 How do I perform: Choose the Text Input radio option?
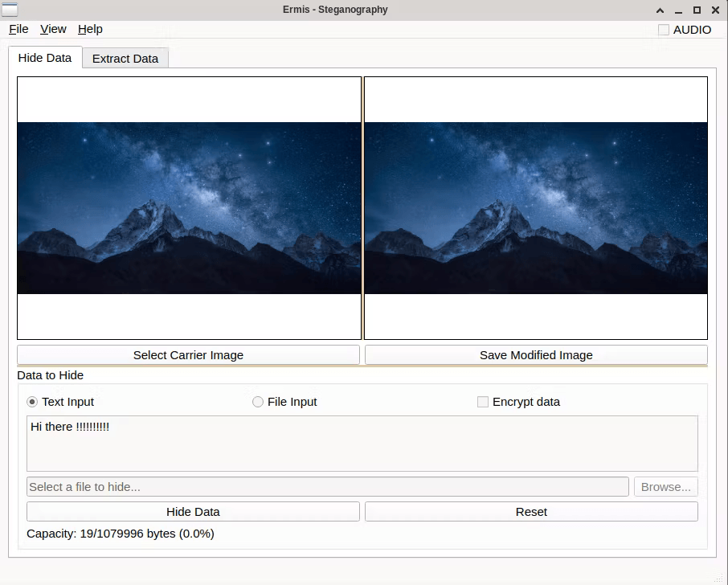(x=33, y=402)
